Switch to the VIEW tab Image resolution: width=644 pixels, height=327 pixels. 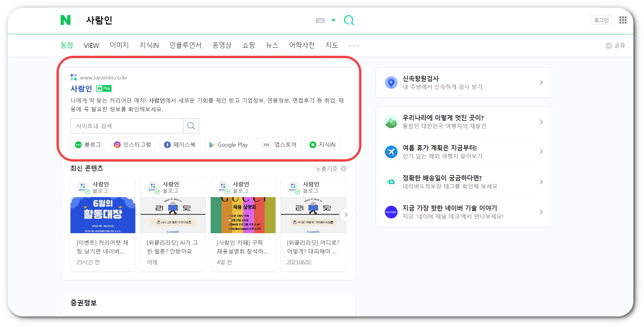pos(91,45)
